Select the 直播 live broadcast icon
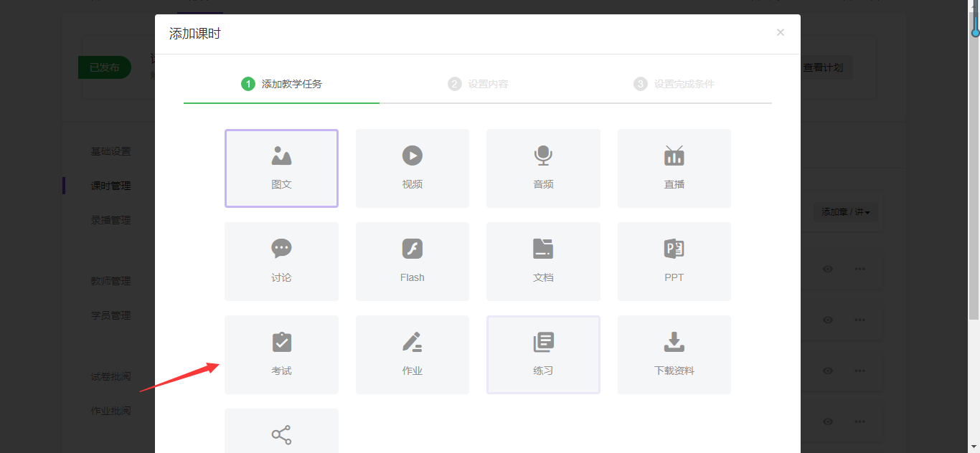The width and height of the screenshot is (980, 453). click(x=674, y=156)
